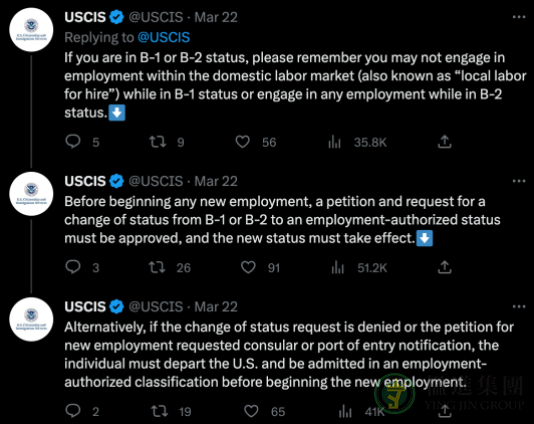Open more options on the third tweet
Image resolution: width=534 pixels, height=424 pixels.
[x=519, y=307]
